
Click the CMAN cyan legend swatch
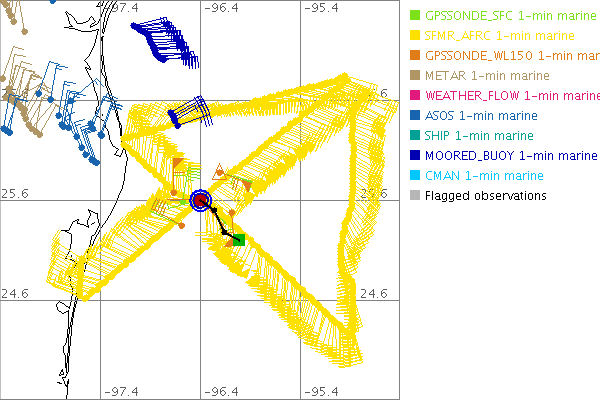pyautogui.click(x=413, y=176)
